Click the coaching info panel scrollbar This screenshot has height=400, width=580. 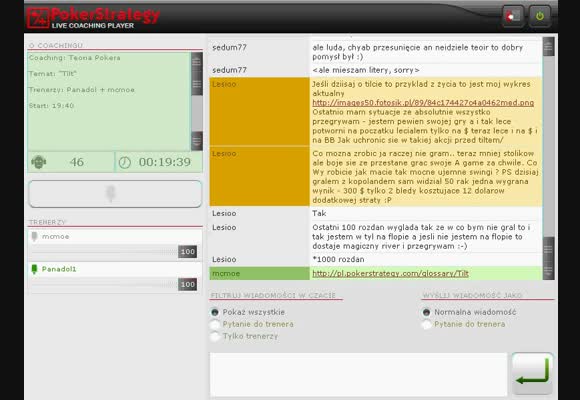(x=196, y=101)
